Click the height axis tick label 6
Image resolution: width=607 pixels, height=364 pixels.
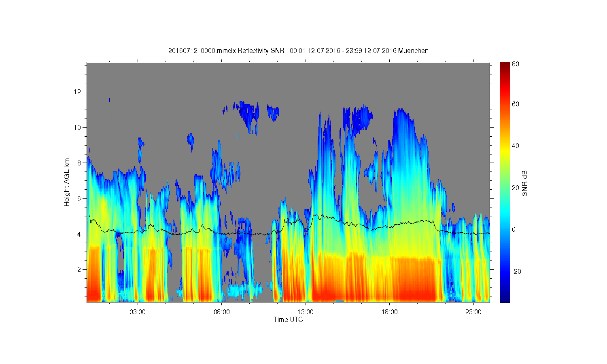click(x=80, y=199)
